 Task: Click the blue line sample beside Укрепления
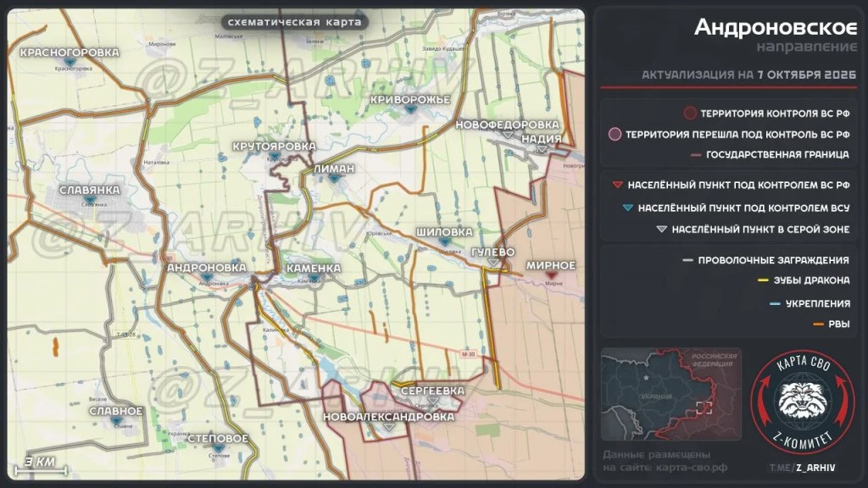pos(775,304)
